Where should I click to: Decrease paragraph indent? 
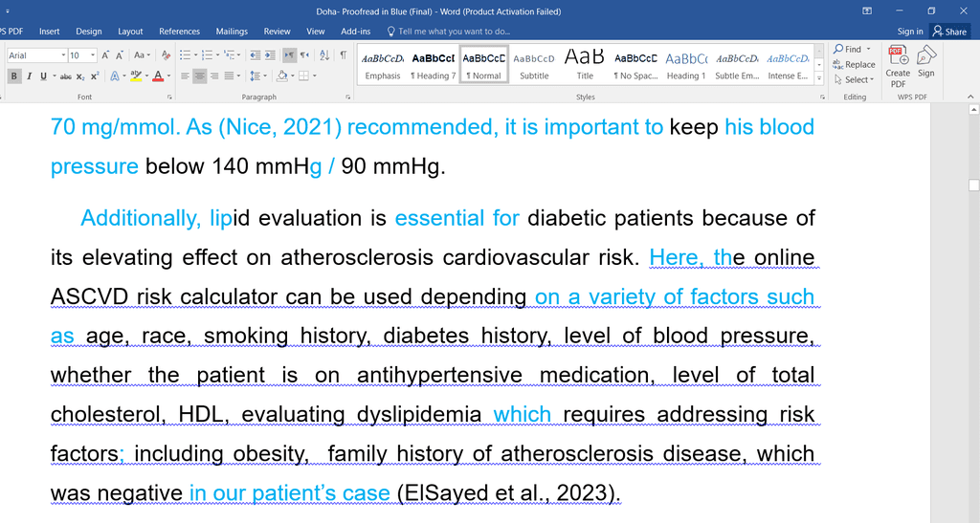pyautogui.click(x=255, y=55)
